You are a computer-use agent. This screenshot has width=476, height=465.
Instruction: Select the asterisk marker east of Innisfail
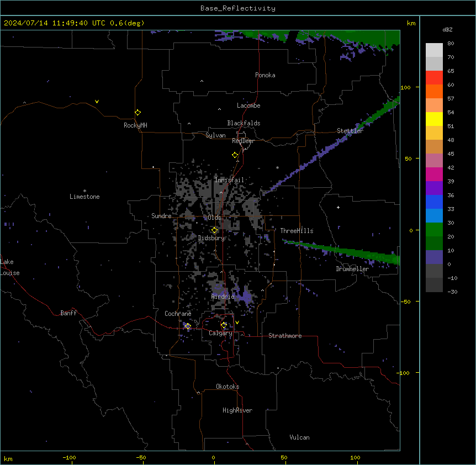coord(277,167)
